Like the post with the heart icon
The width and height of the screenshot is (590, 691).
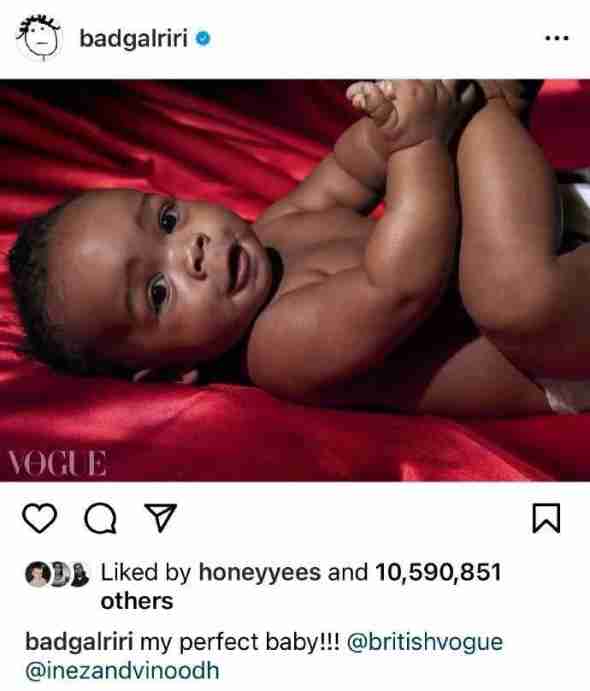click(40, 518)
